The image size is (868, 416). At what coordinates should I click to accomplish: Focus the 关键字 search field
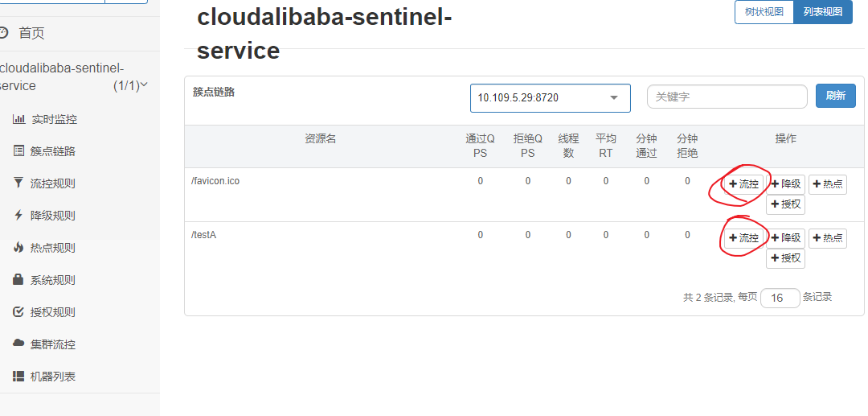(x=727, y=97)
